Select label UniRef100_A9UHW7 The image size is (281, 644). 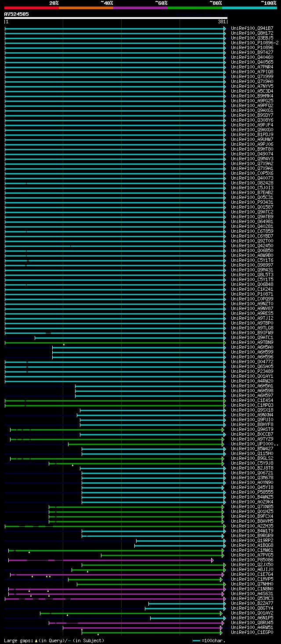pyautogui.click(x=252, y=139)
